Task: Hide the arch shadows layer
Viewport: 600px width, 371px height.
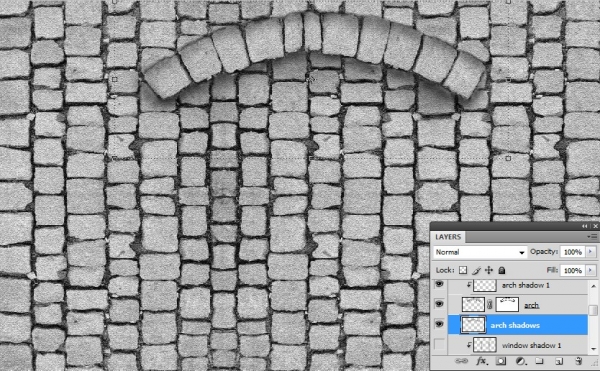Action: [439, 324]
